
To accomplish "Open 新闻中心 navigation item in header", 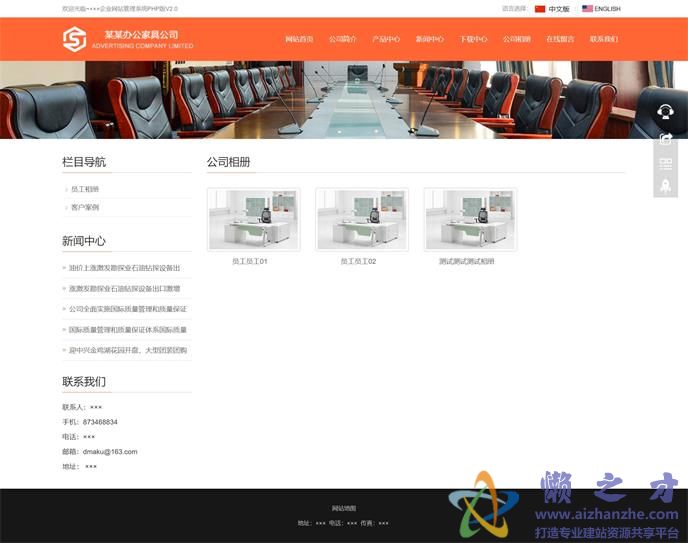I will (430, 39).
